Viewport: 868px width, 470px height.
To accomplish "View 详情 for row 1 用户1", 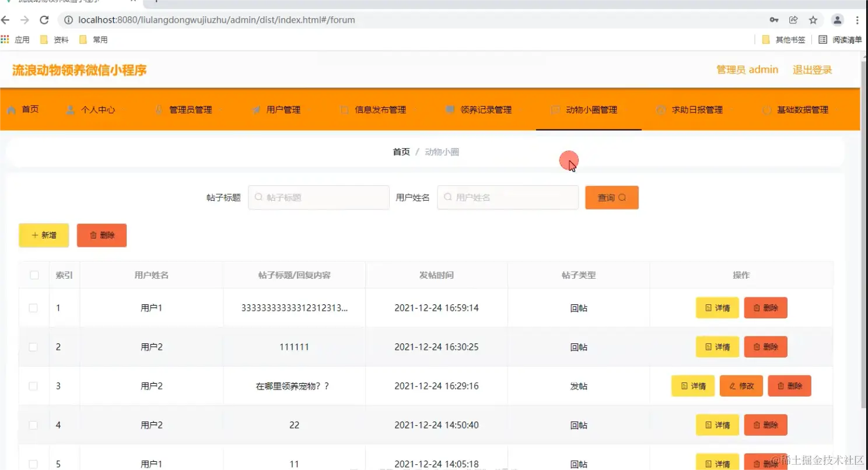I will pos(717,308).
